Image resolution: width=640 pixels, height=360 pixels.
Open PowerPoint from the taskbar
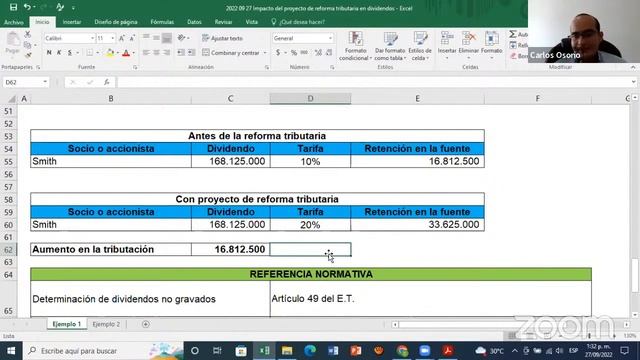(x=356, y=351)
